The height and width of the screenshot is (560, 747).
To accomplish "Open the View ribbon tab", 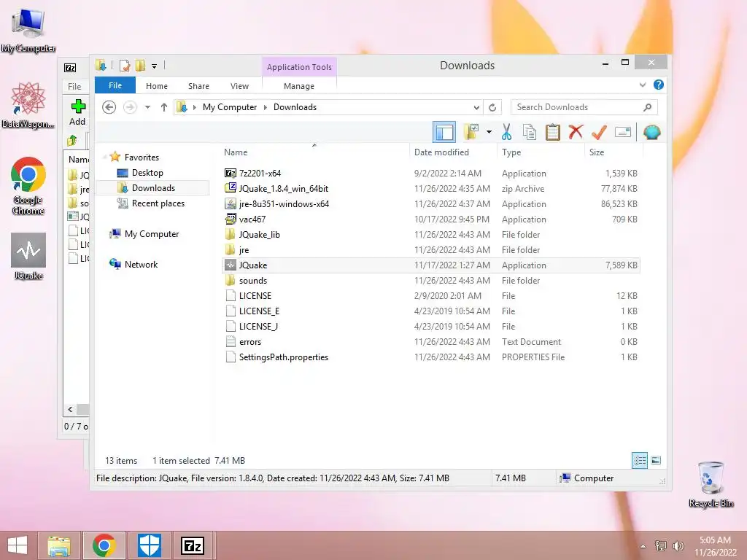I will click(239, 86).
